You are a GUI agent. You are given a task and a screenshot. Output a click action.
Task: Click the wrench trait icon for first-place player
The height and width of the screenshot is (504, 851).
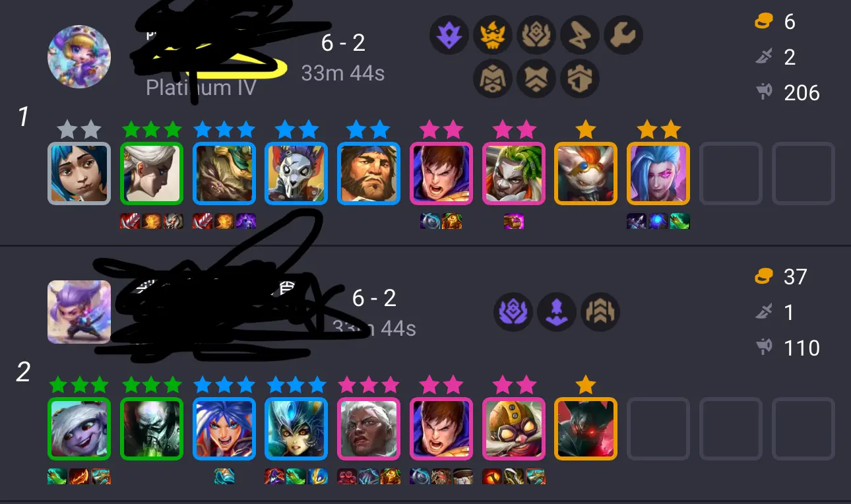(623, 34)
